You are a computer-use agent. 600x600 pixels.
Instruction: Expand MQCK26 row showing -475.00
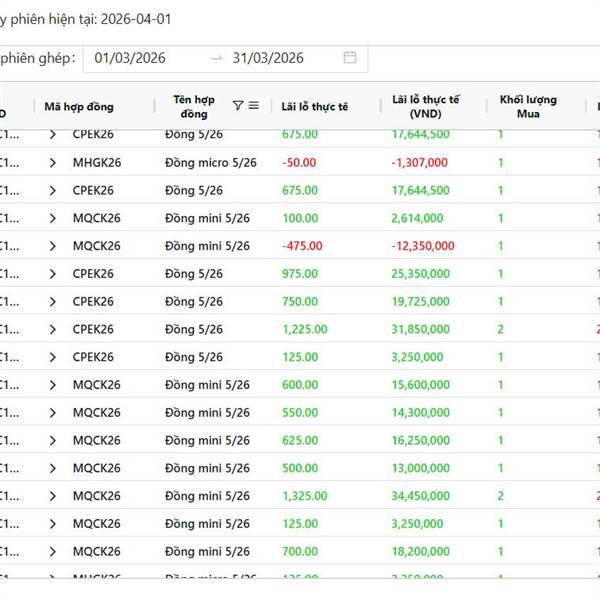click(53, 246)
